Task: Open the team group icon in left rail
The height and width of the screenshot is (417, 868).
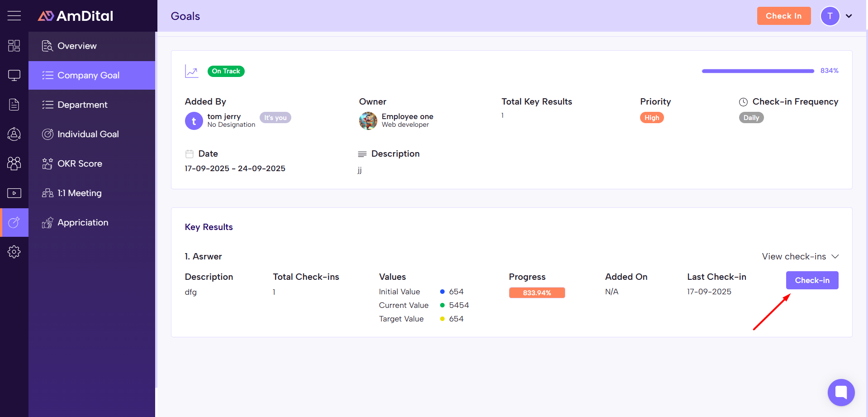Action: click(x=14, y=163)
